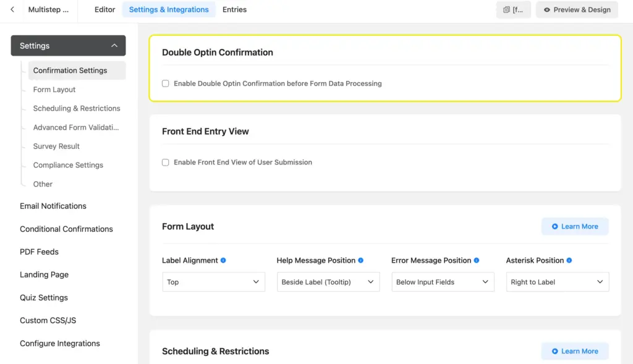Collapse the Settings section chevron
Screen dimensions: 633x364
pos(114,46)
